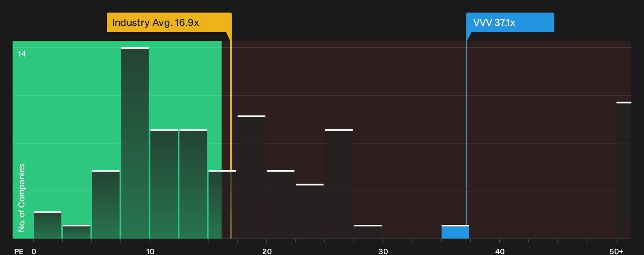Screen dimensions: 644x255
Task: Click the PE axis label
Action: [19, 251]
